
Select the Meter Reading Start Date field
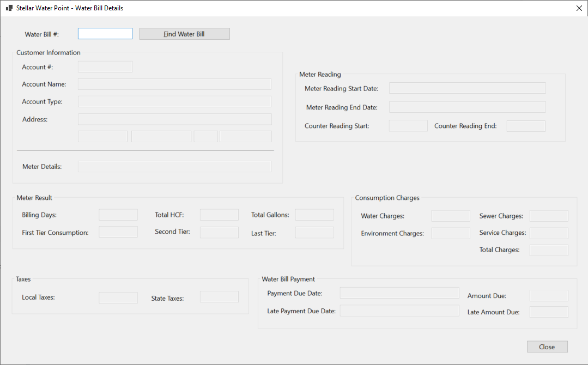(467, 88)
